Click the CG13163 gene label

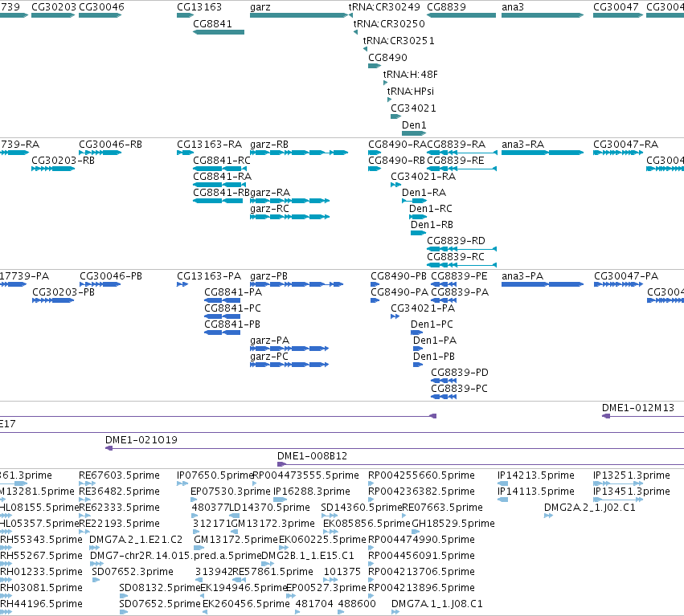point(199,7)
